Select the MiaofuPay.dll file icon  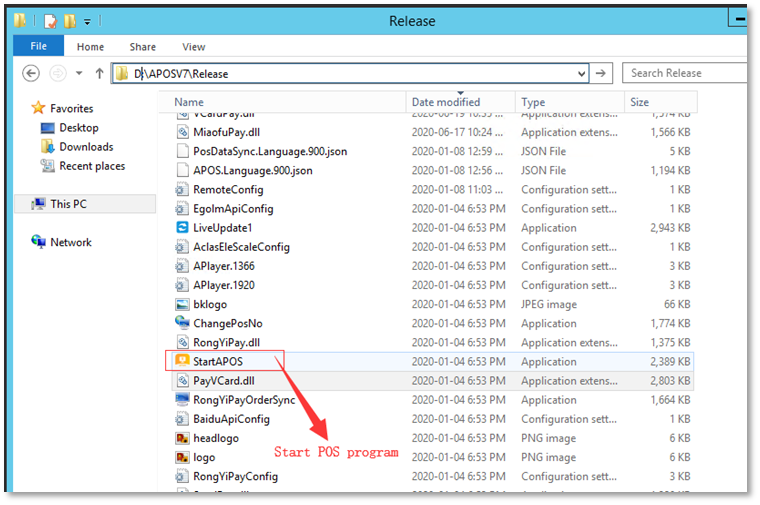pyautogui.click(x=182, y=132)
